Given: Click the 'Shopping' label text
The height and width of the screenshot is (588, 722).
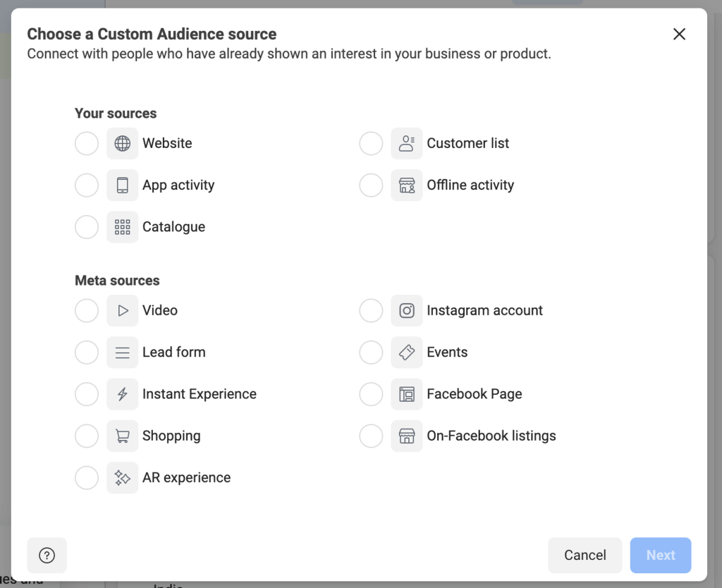Looking at the screenshot, I should [171, 436].
